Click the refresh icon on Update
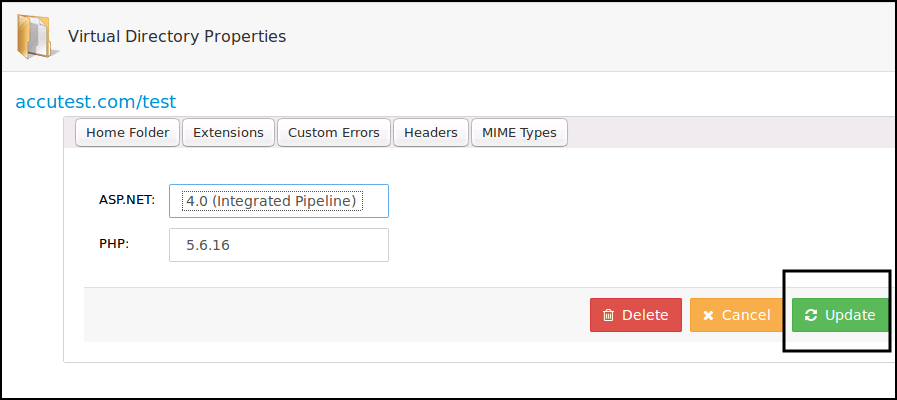The height and width of the screenshot is (400, 897). pos(811,315)
